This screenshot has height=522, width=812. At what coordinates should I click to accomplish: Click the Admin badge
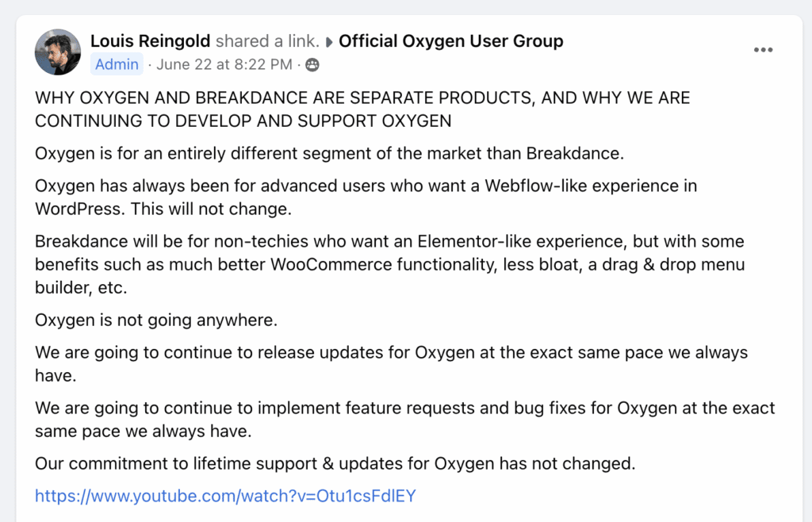pos(117,64)
